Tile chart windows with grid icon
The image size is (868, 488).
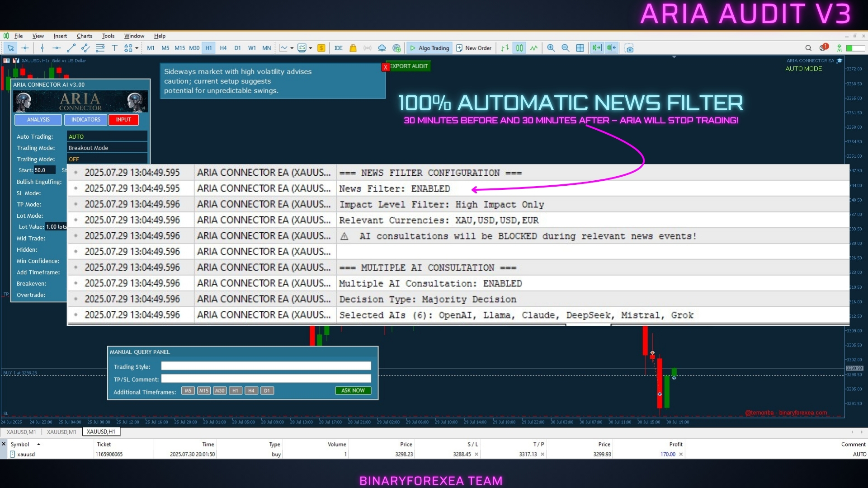click(580, 48)
